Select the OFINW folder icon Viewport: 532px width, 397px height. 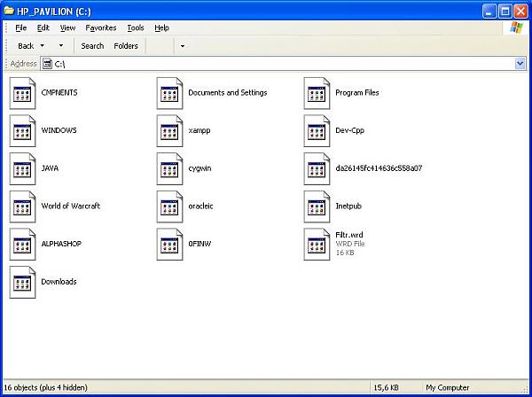coord(169,244)
